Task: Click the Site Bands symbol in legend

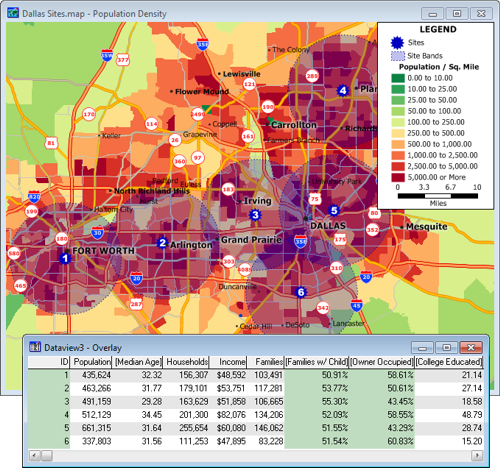Action: pyautogui.click(x=398, y=56)
